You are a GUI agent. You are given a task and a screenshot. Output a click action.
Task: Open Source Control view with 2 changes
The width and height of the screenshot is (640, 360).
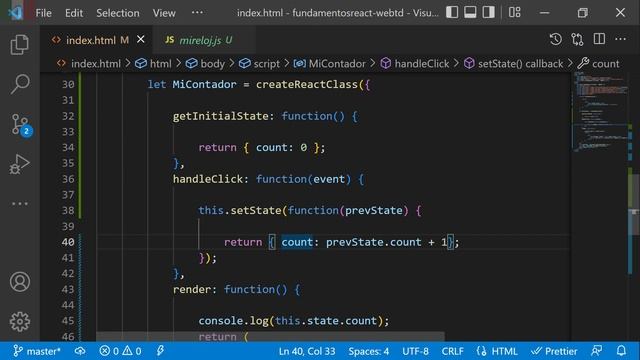(20, 124)
